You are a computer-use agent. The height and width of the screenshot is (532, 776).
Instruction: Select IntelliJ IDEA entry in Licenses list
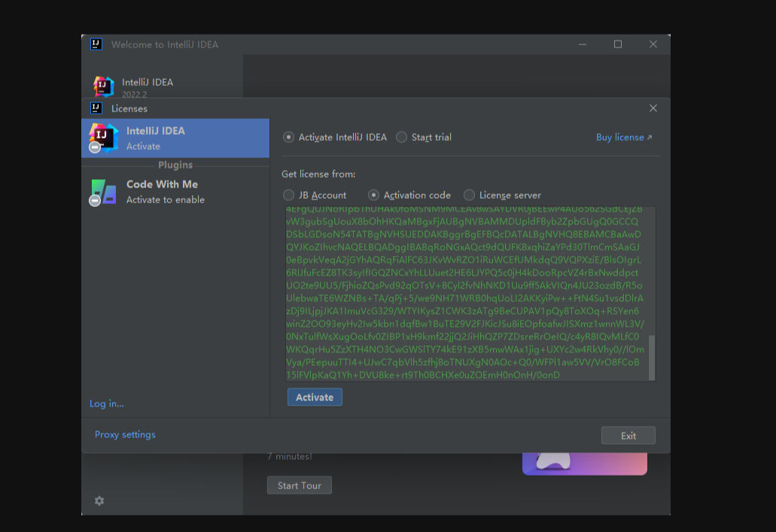pos(175,138)
